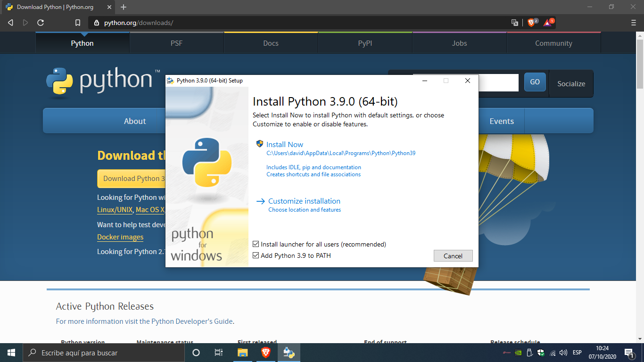
Task: Open the Community site tab
Action: tap(554, 43)
